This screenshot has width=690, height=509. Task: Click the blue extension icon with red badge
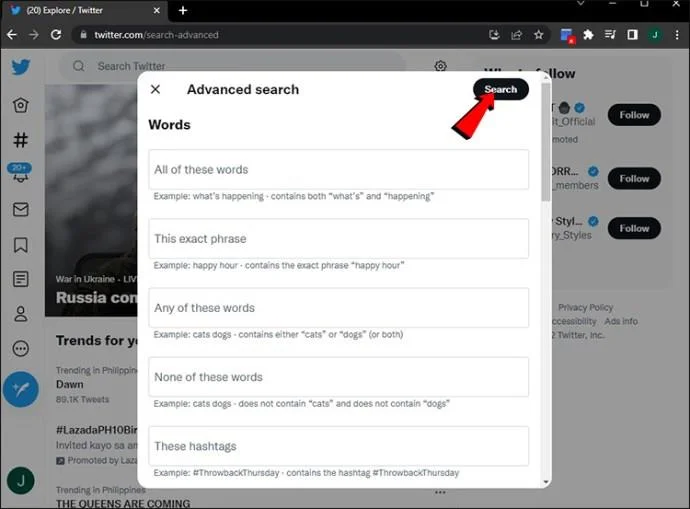[x=567, y=35]
